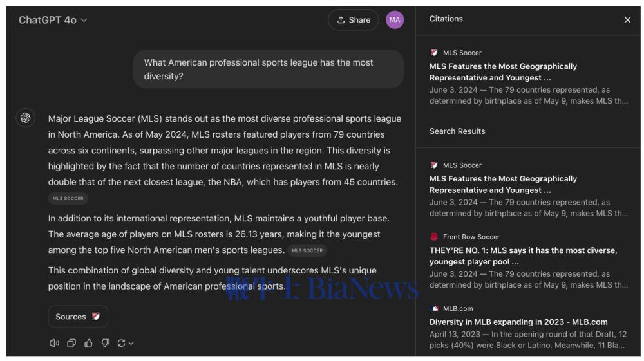This screenshot has height=361, width=644.
Task: Click the user's question message bubble
Action: pyautogui.click(x=268, y=69)
